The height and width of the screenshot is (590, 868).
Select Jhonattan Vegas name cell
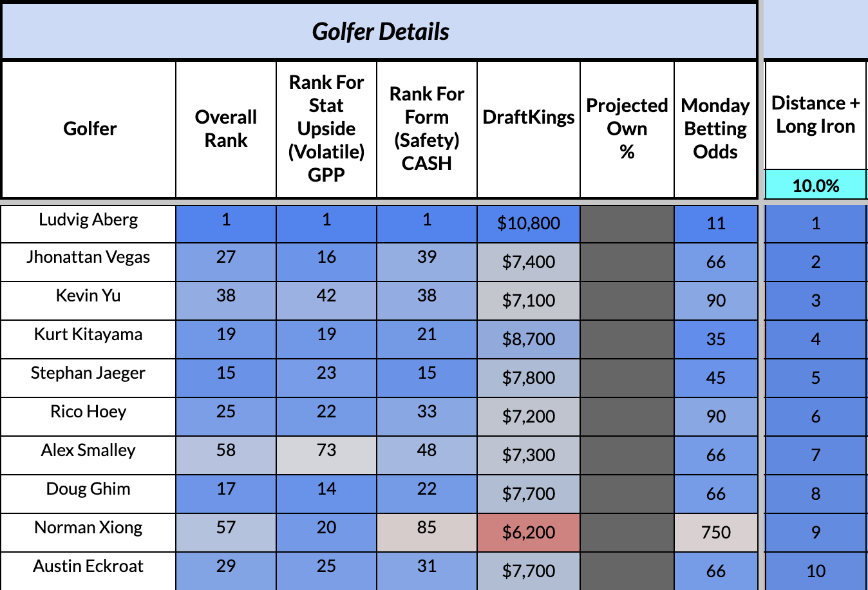(88, 258)
